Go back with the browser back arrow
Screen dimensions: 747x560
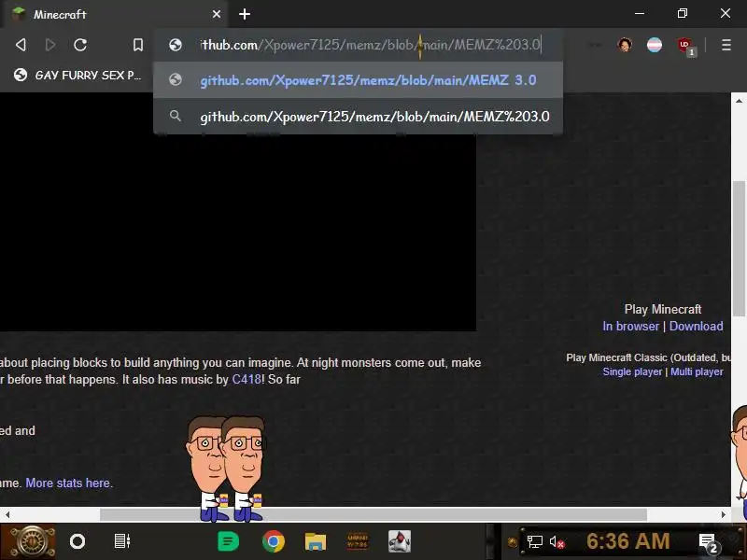[x=21, y=45]
